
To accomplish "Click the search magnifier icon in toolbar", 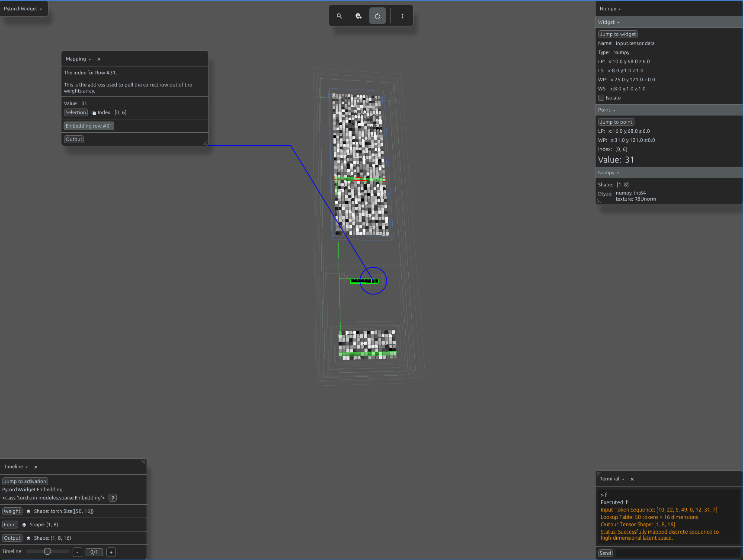I will (x=339, y=16).
